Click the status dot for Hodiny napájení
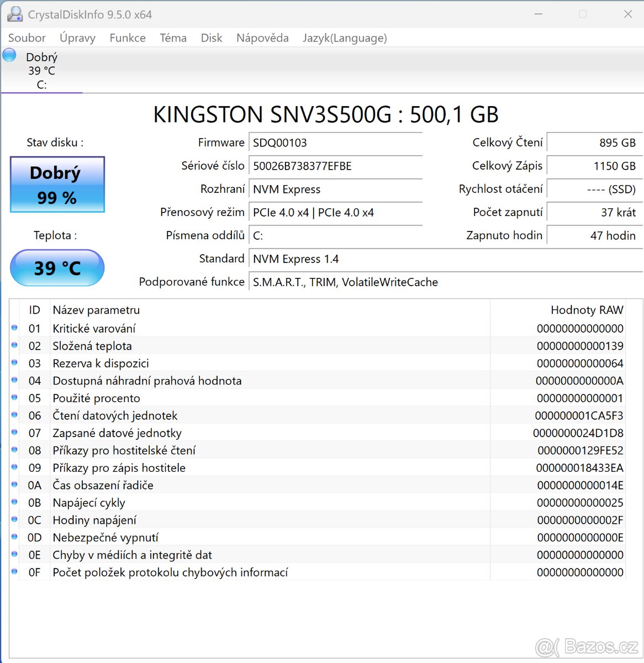The image size is (644, 663). point(14,519)
